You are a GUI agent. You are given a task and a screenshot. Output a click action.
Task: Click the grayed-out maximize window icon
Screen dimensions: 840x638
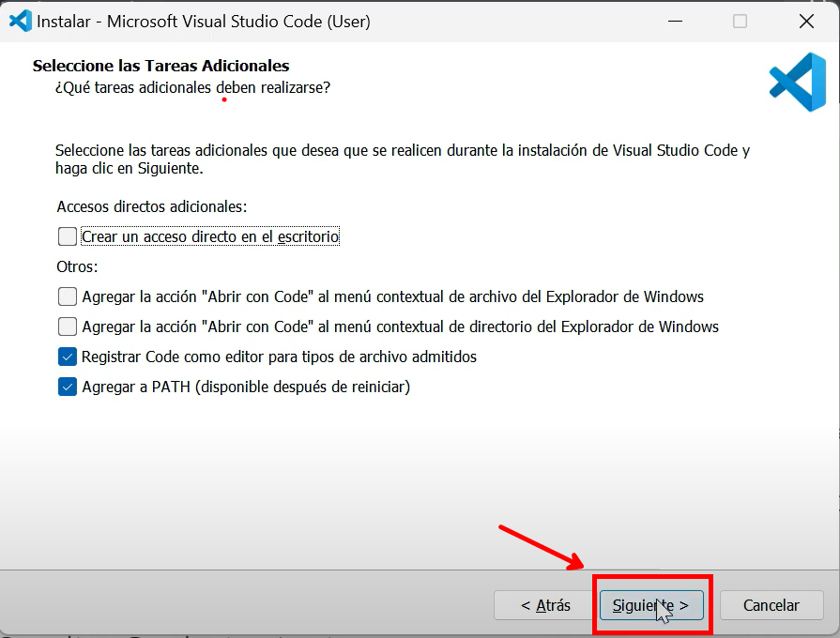[x=740, y=22]
